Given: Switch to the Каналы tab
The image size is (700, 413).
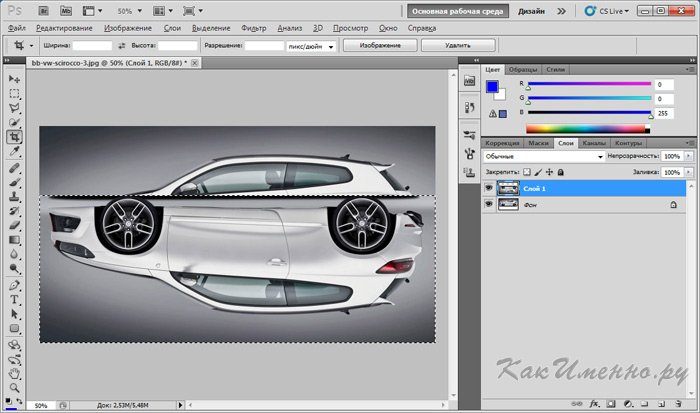Looking at the screenshot, I should pos(594,143).
